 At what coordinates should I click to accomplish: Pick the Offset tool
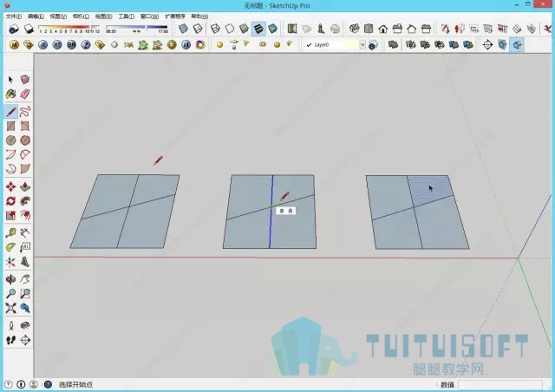(25, 215)
